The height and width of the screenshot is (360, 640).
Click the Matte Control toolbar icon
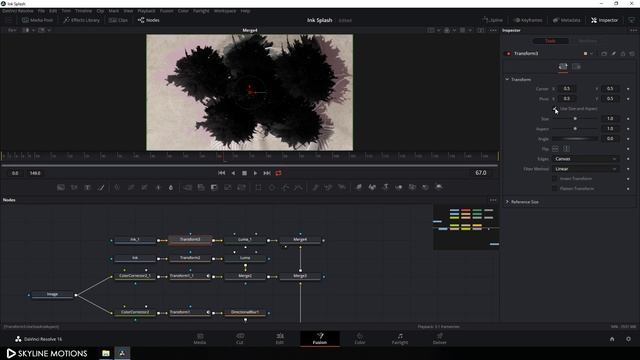coord(214,187)
